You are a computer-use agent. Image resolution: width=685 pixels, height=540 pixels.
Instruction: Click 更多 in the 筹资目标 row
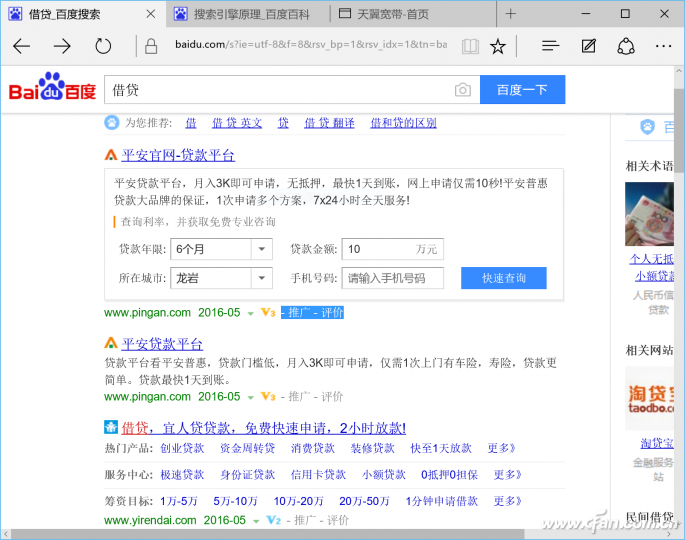[507, 501]
